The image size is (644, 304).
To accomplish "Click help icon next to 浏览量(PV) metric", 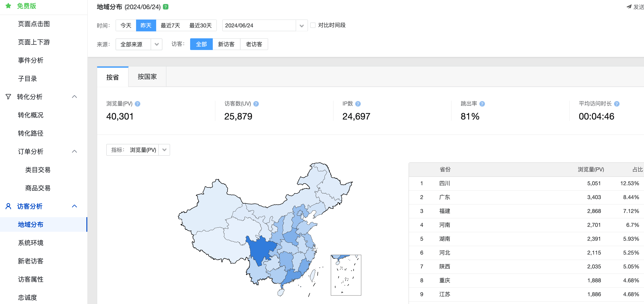I will coord(138,104).
